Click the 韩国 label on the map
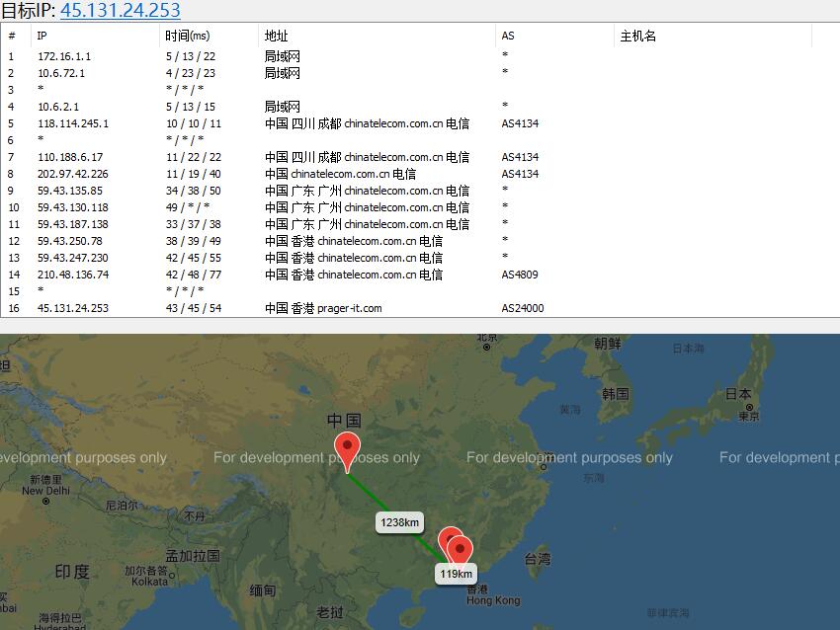The width and height of the screenshot is (840, 630). 615,394
